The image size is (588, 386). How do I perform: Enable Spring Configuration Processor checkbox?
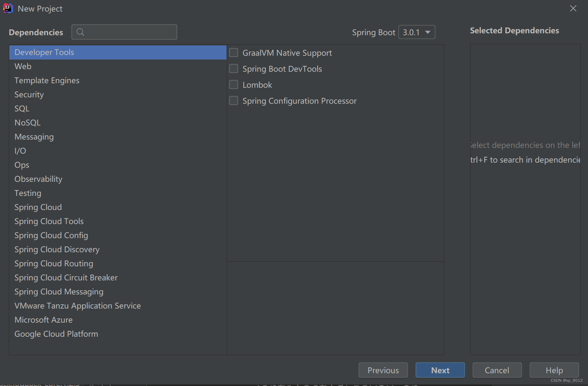click(x=234, y=101)
